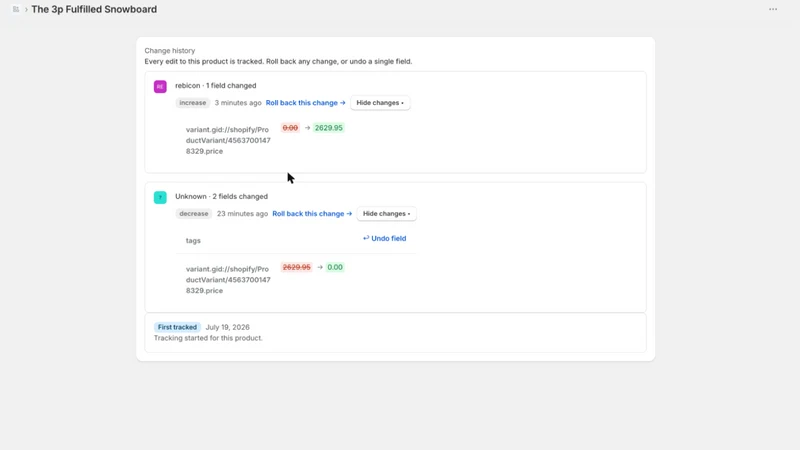Image resolution: width=800 pixels, height=450 pixels.
Task: Click the rebicon RE avatar
Action: [x=160, y=86]
